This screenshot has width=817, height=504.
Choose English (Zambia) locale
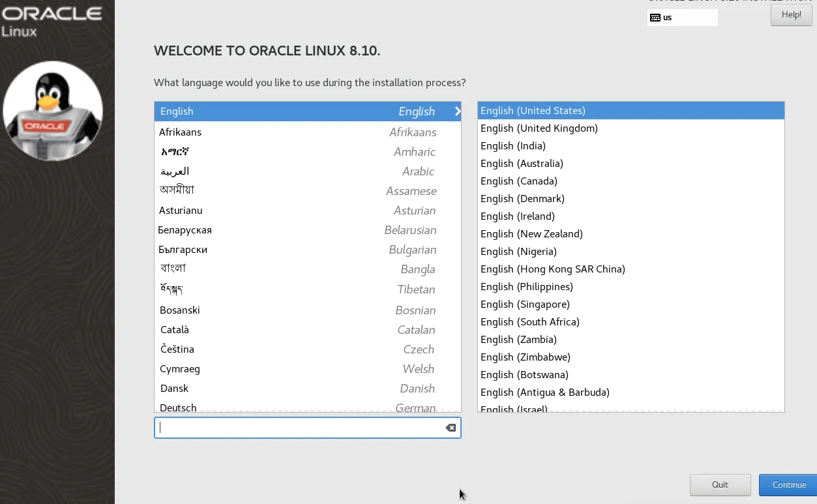click(x=631, y=340)
